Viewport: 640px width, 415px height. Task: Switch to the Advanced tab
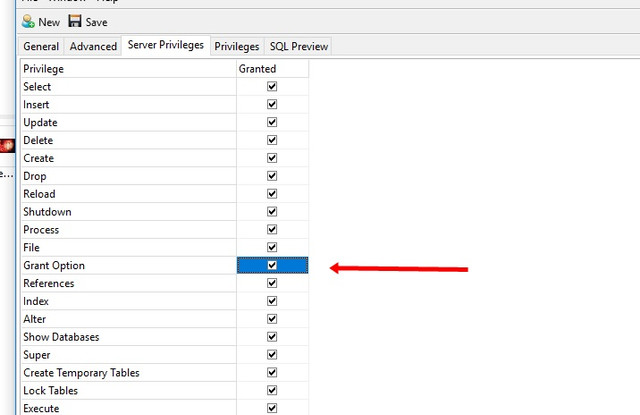pyautogui.click(x=93, y=47)
